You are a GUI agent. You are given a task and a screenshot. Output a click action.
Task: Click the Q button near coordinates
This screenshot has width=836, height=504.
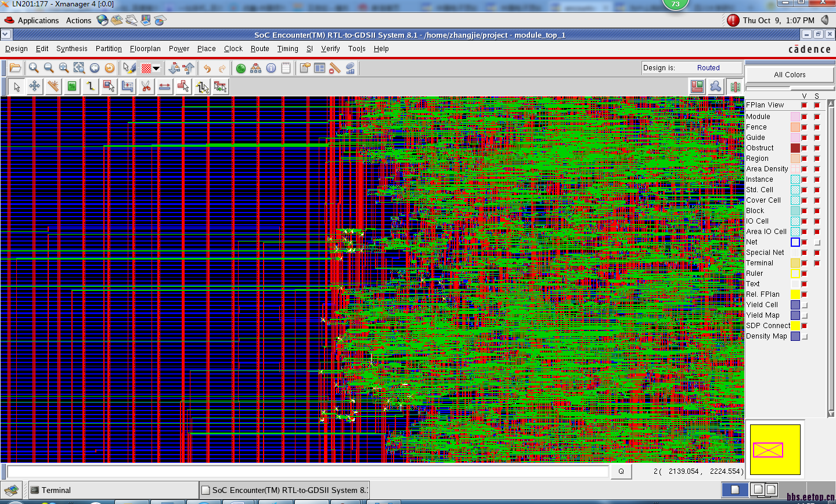tap(621, 471)
